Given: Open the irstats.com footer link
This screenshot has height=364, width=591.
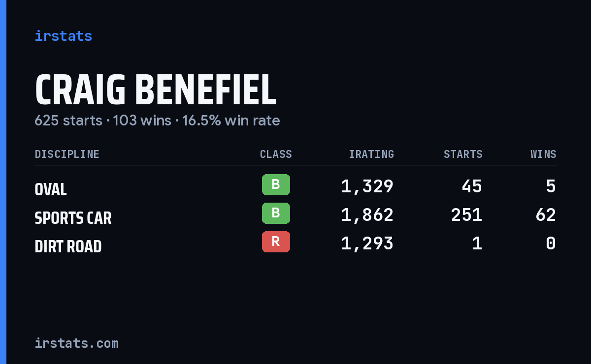Looking at the screenshot, I should [76, 343].
